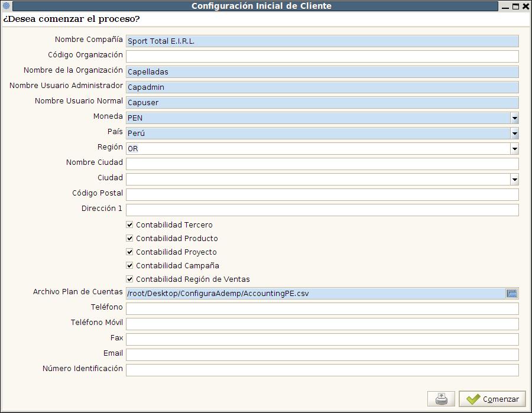The image size is (532, 413).
Task: Click the Fax input field
Action: click(x=322, y=339)
